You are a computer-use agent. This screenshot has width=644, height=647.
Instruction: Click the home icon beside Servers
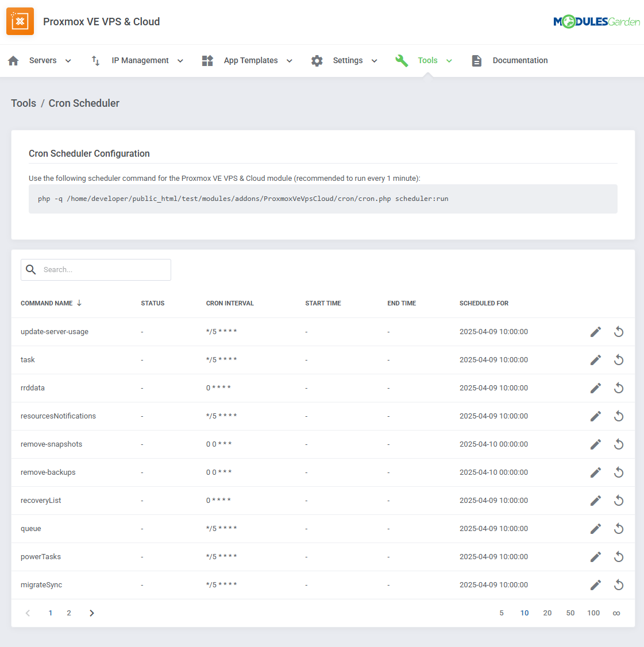point(13,61)
